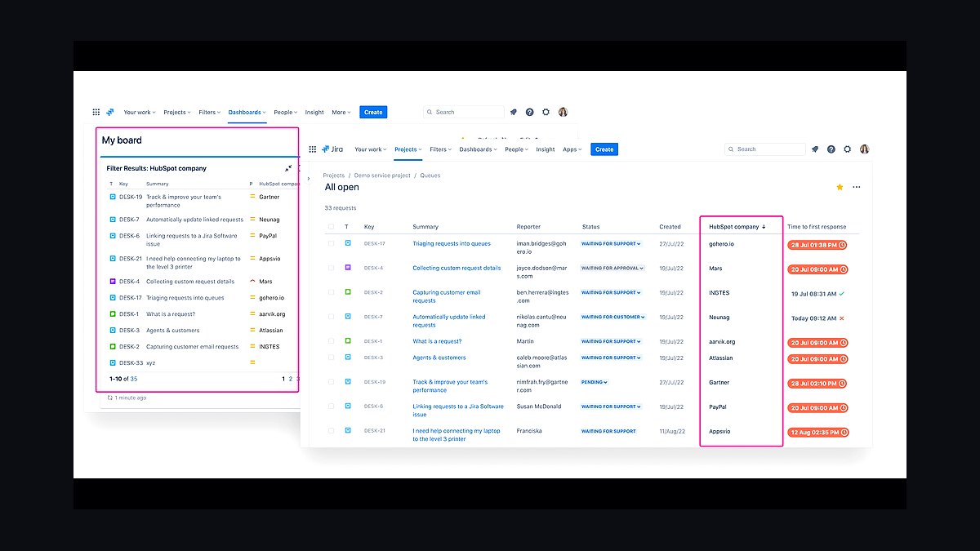Check the DESK-3 row checkbox in queue
Image resolution: width=980 pixels, height=551 pixels.
coord(331,358)
